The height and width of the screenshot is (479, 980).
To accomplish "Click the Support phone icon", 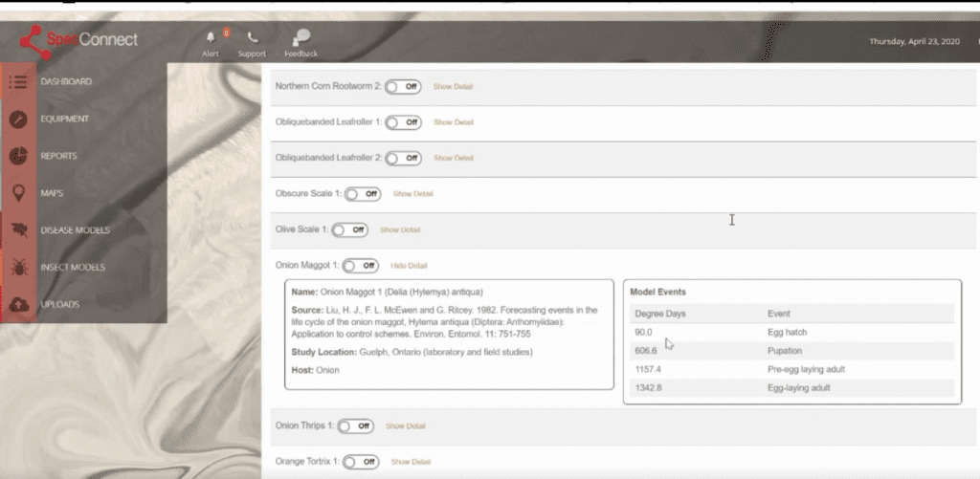I will coord(252,37).
